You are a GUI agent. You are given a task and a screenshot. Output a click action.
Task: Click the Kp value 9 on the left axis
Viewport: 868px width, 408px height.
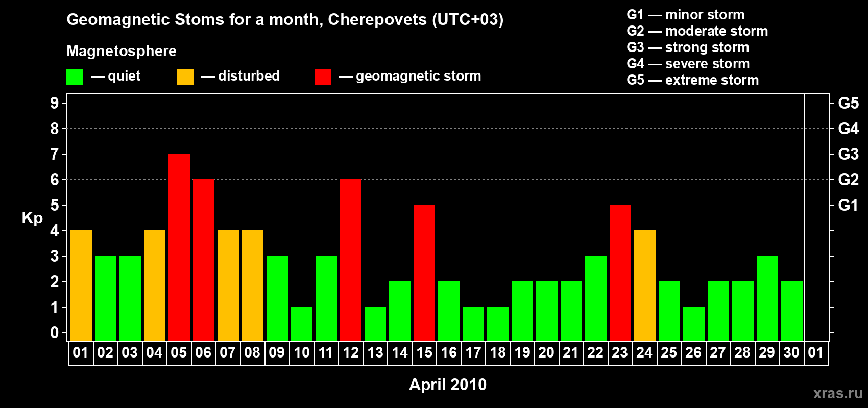coord(55,103)
